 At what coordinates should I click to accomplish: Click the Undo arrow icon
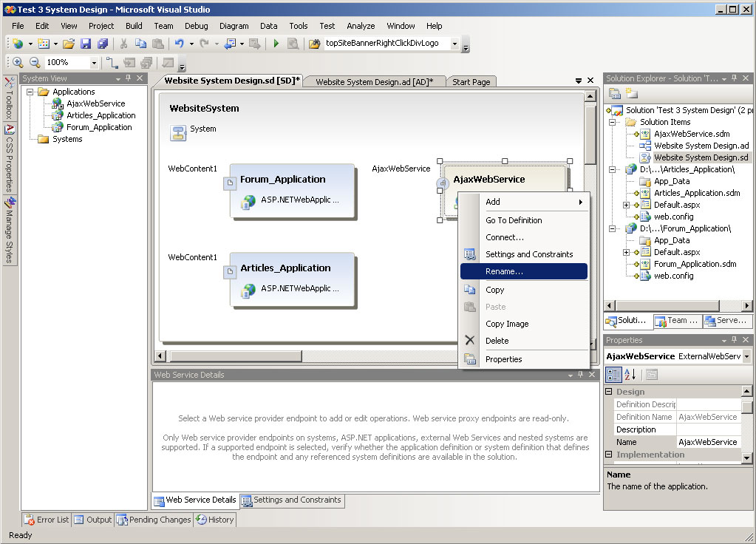180,44
